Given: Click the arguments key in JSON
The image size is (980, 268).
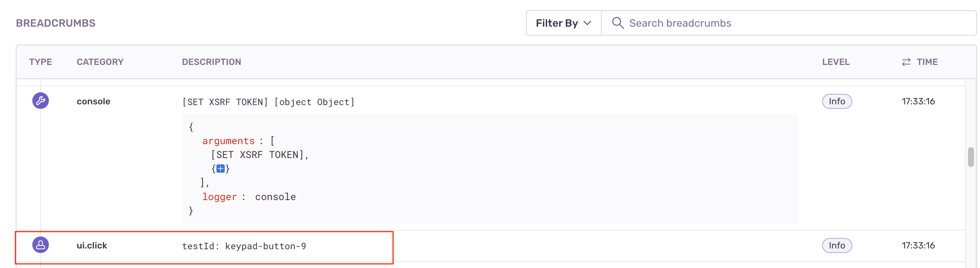Looking at the screenshot, I should pyautogui.click(x=228, y=141).
